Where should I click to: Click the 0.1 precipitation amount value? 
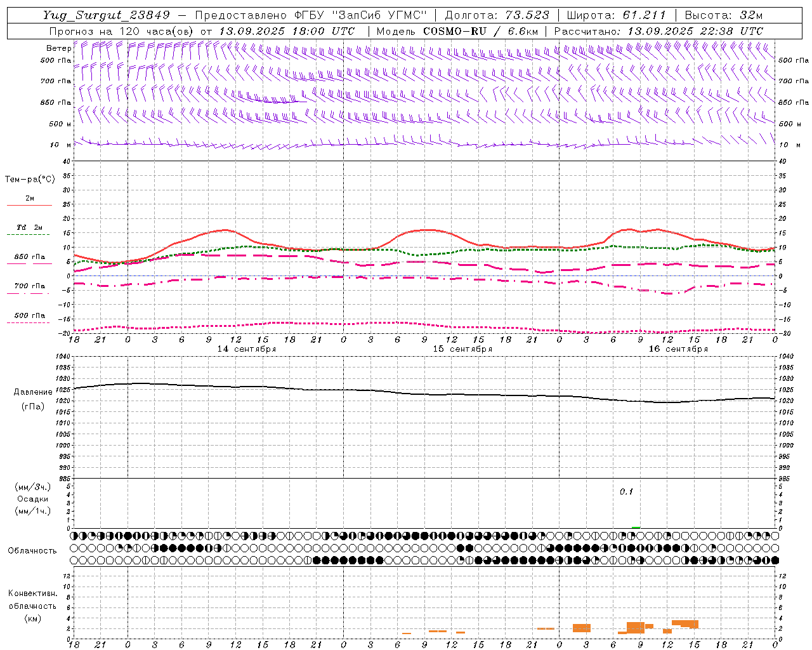coord(626,492)
